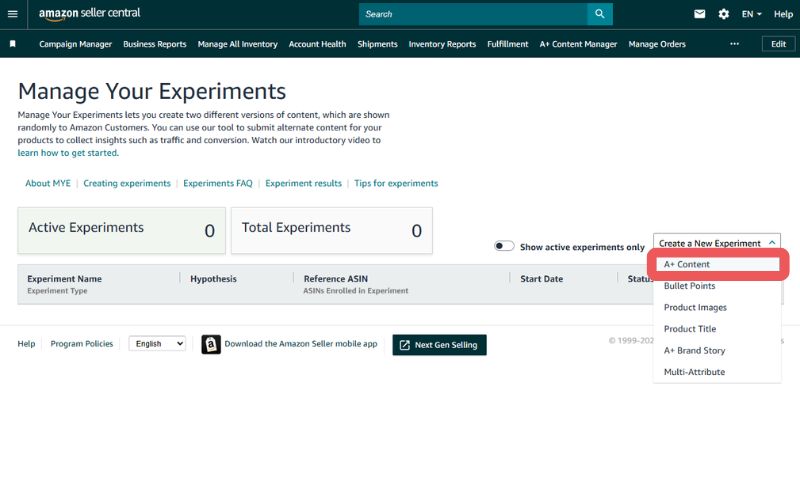This screenshot has width=800, height=500.
Task: Click the Reference ASIN column header
Action: (336, 279)
